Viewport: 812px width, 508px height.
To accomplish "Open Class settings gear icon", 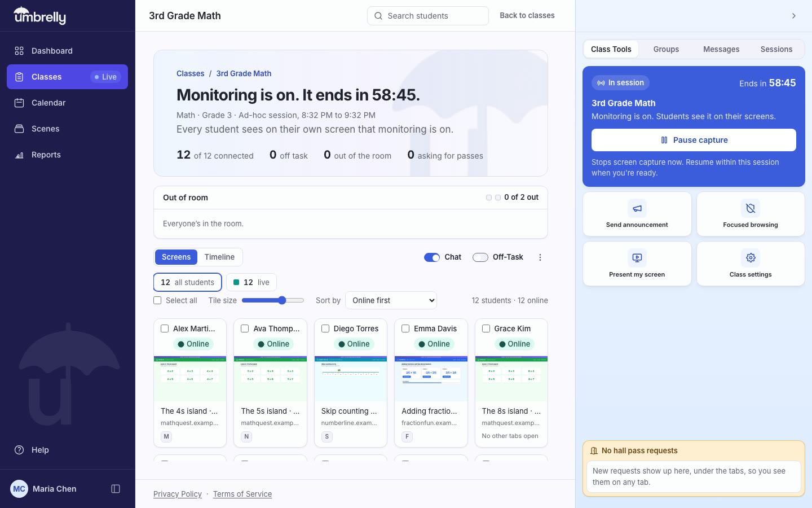I will [751, 258].
